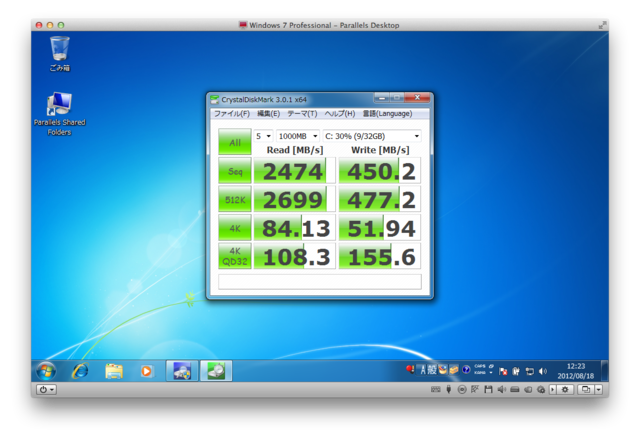Click the red ball tray notification icon
Viewport: 640px width, 441px height.
tap(410, 370)
